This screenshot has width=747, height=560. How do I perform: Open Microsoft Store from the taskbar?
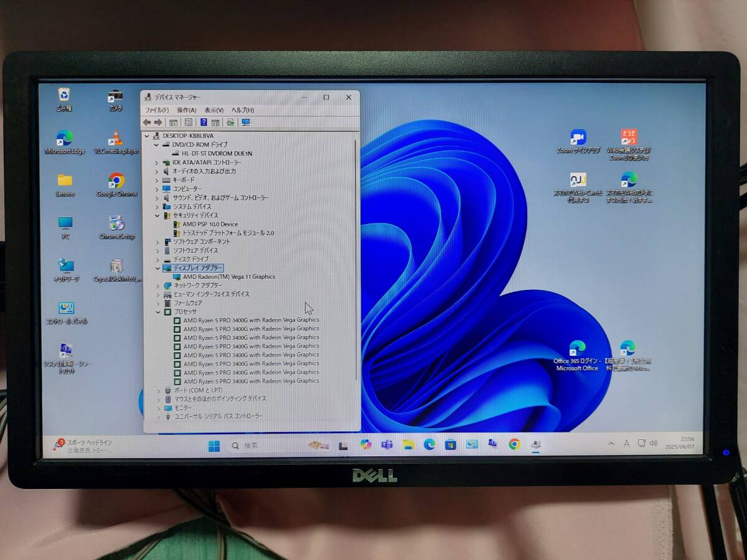pos(451,444)
